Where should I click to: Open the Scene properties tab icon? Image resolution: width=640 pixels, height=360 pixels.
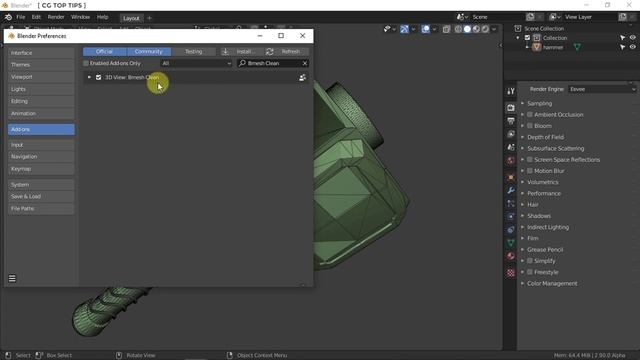pyautogui.click(x=511, y=147)
